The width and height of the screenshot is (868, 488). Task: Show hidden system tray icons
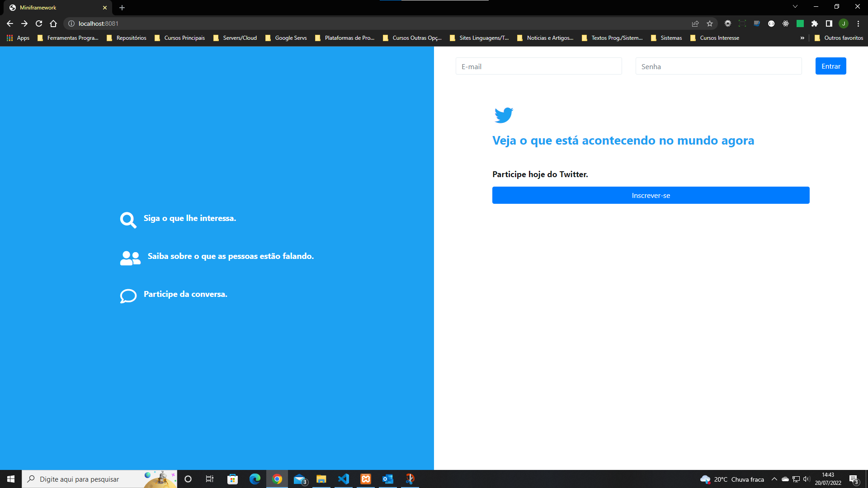[774, 479]
